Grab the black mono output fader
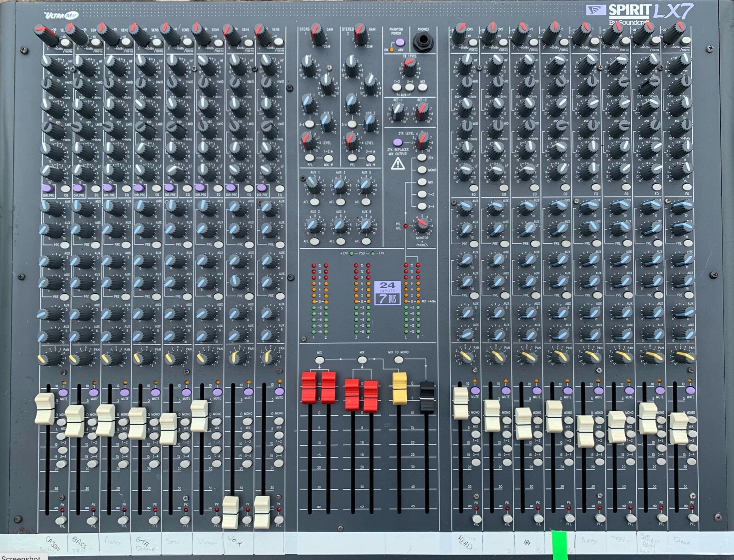The height and width of the screenshot is (560, 734). pyautogui.click(x=427, y=397)
